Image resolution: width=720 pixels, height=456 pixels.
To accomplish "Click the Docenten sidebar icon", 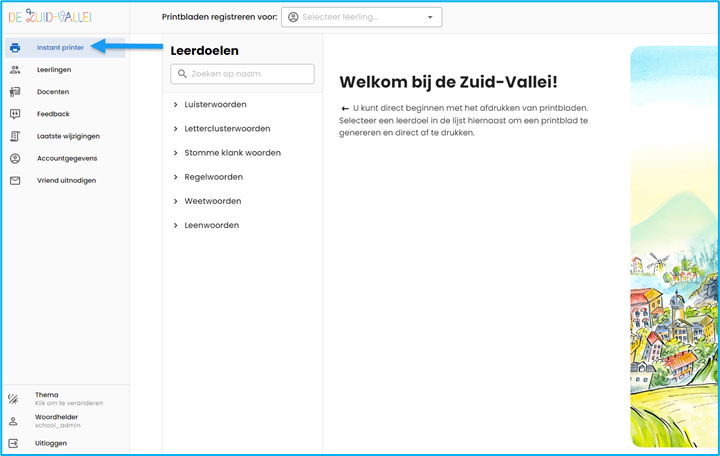I will [15, 92].
